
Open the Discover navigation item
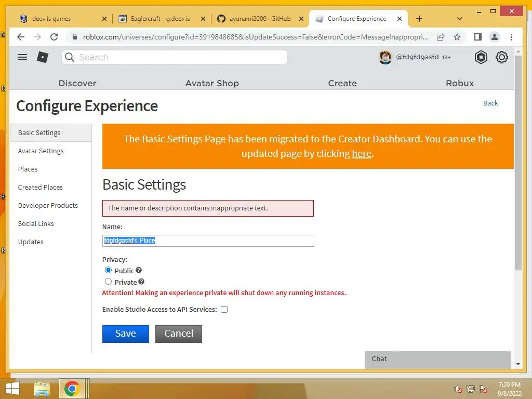coord(77,83)
